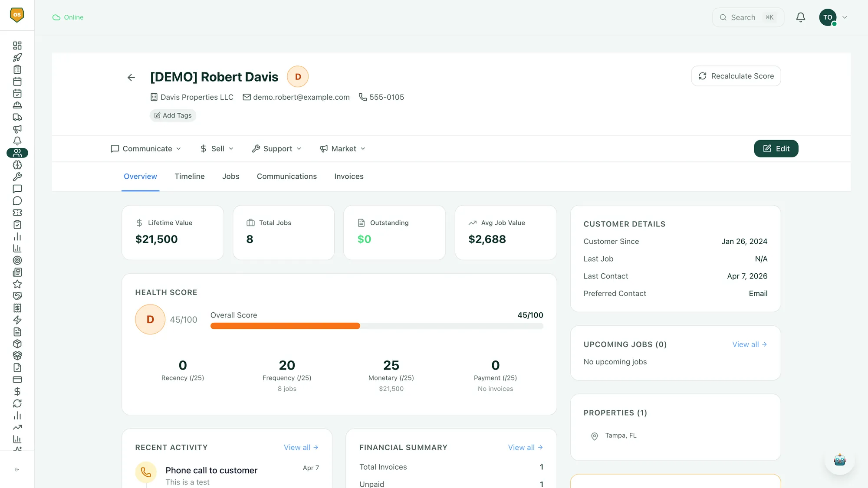Open the trending-up arrow icon in sidebar
Screen dimensions: 868x488
coord(17,427)
